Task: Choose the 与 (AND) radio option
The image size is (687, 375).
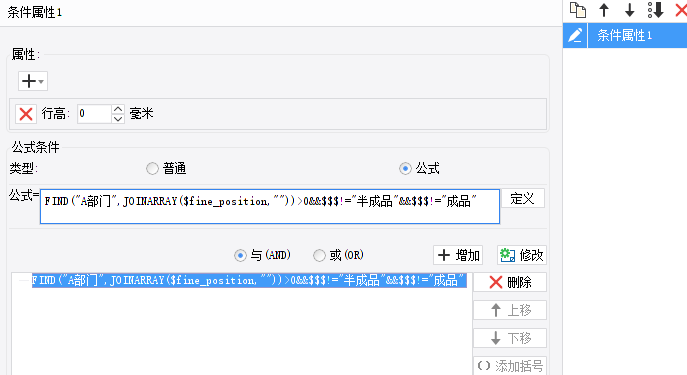Action: pos(240,255)
